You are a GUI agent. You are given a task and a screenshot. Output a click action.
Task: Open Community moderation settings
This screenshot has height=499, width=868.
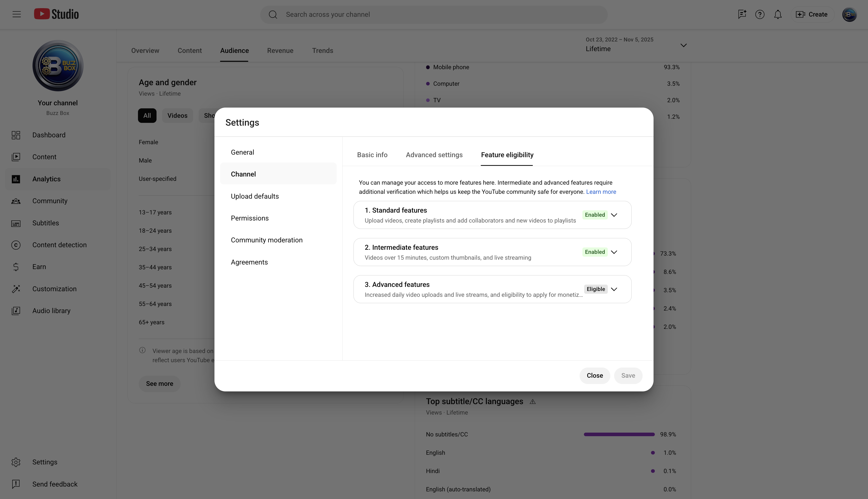point(278,240)
